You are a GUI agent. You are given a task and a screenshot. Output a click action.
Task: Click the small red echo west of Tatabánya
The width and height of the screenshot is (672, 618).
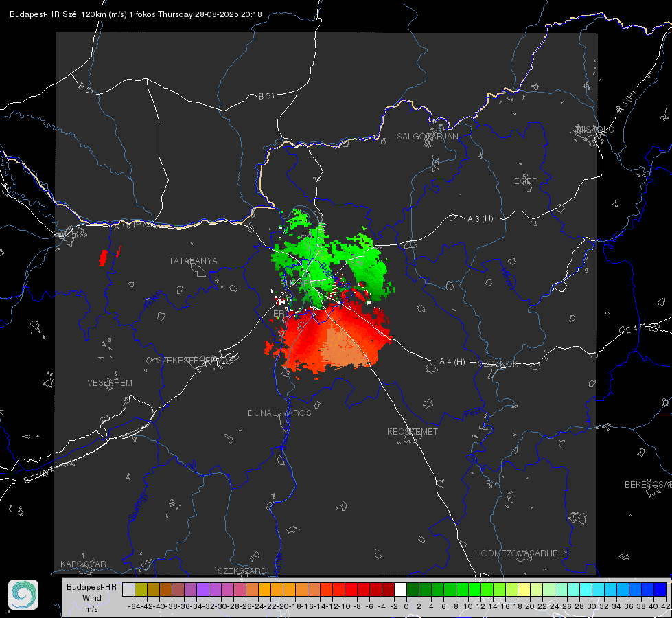103,257
